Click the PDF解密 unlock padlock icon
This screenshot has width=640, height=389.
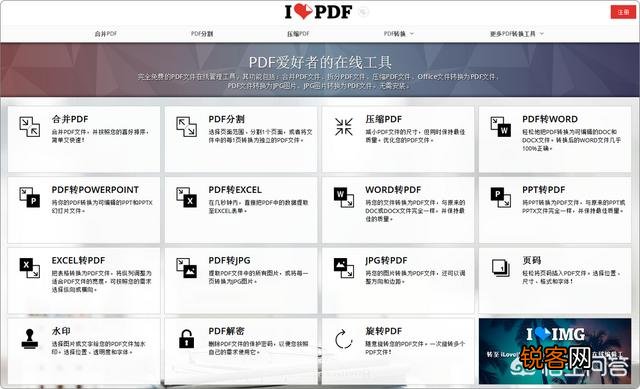[187, 338]
